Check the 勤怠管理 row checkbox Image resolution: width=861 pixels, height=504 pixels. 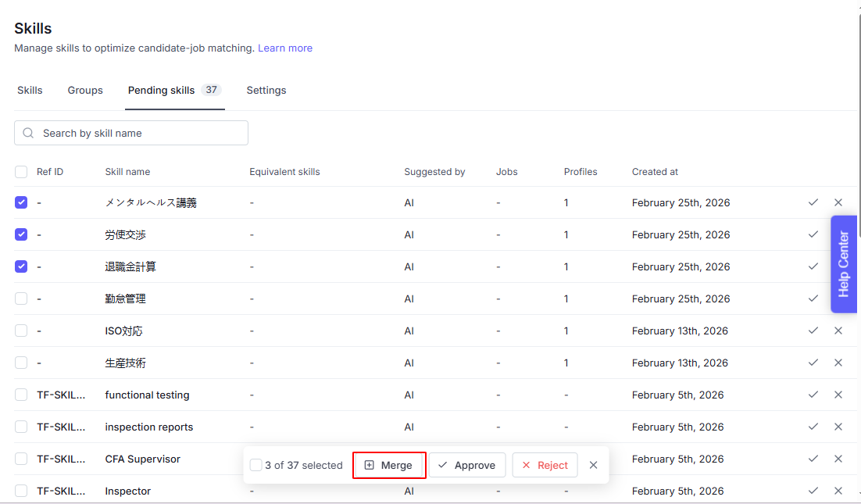pyautogui.click(x=21, y=298)
